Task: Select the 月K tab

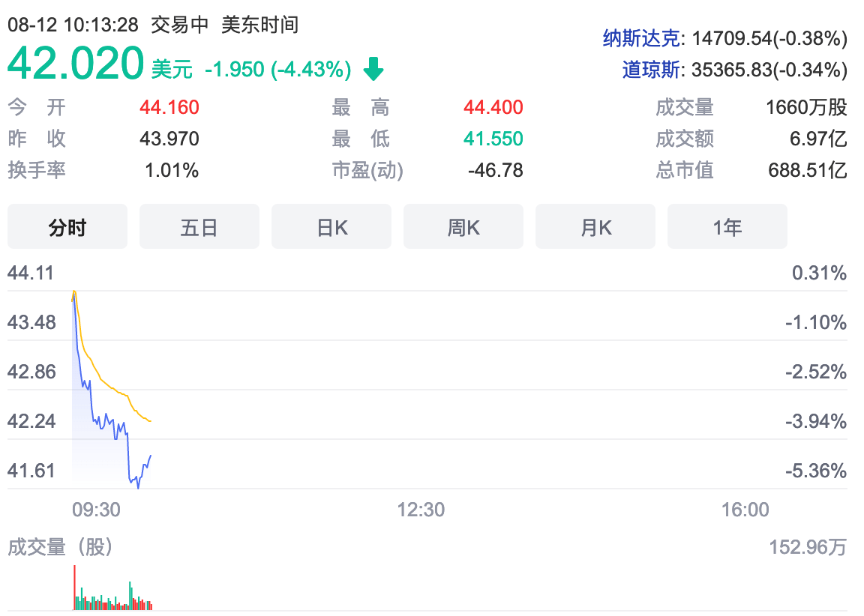Action: [x=595, y=226]
